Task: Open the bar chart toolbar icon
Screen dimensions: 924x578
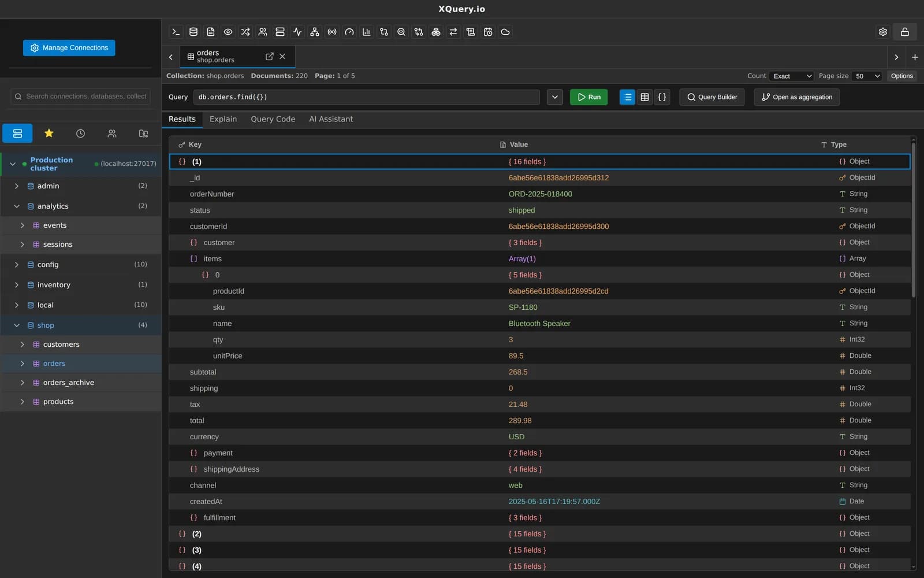Action: point(367,32)
